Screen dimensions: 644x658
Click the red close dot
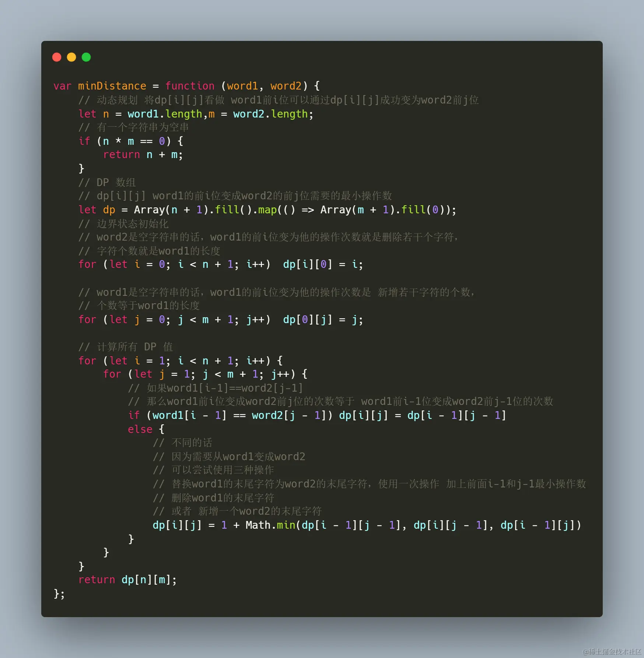pyautogui.click(x=57, y=57)
